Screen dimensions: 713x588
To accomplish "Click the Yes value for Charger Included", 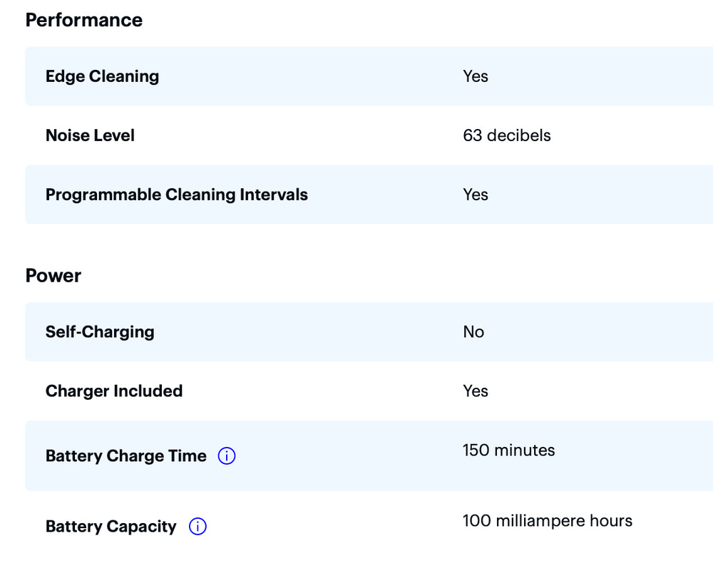I will click(x=475, y=391).
